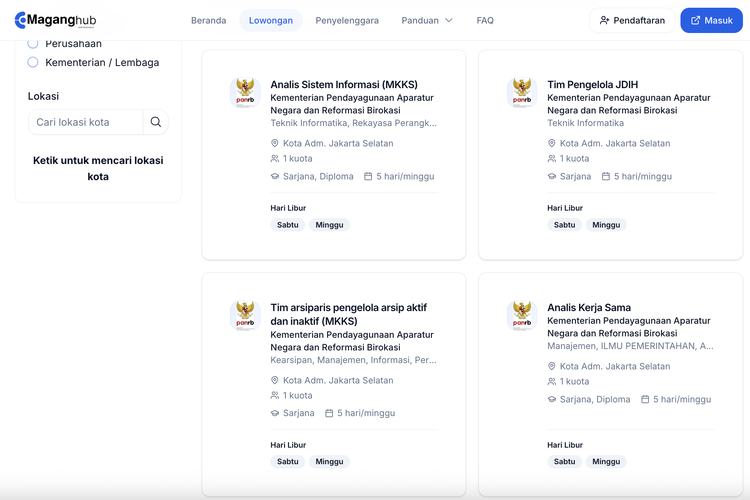Click calendar icon on Analis Kerja Sama card
Screen dimensions: 750x500
coord(645,399)
